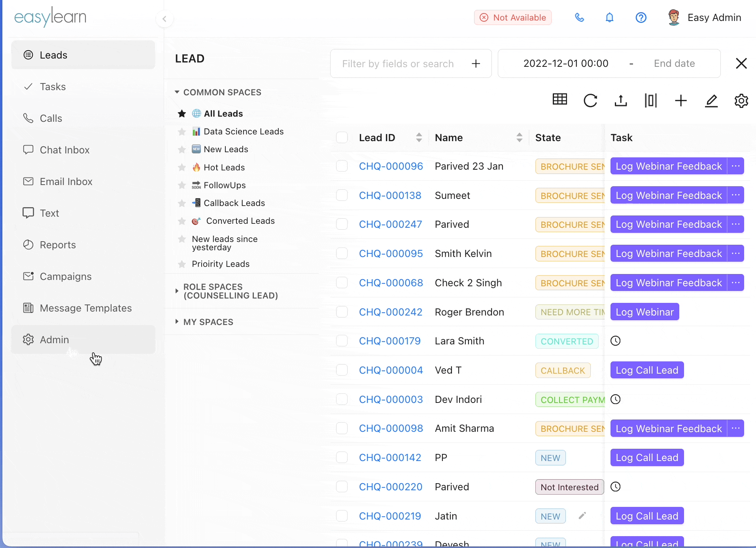The image size is (756, 548).
Task: Collapse the Common Spaces section
Action: [177, 92]
